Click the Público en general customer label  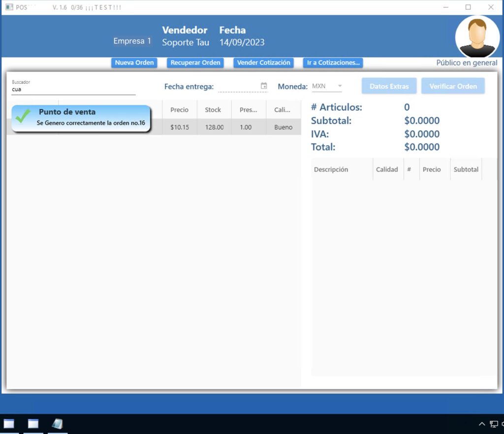pyautogui.click(x=467, y=63)
